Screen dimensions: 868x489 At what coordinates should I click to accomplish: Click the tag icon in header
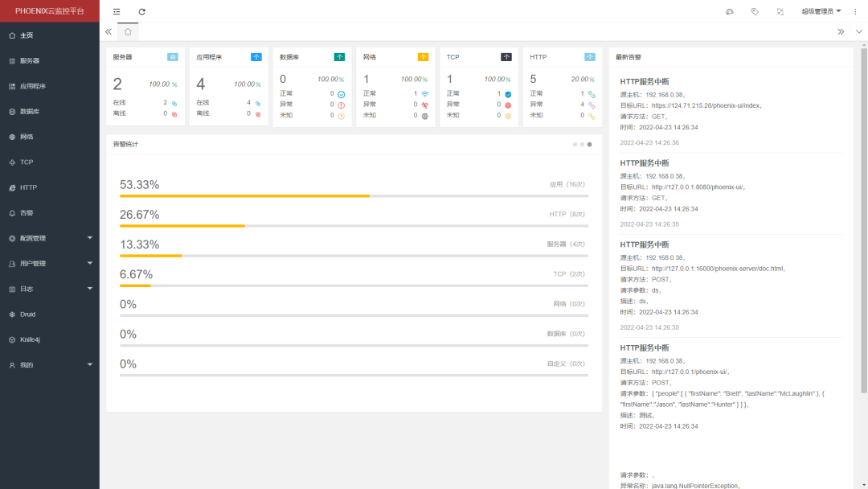(x=755, y=12)
